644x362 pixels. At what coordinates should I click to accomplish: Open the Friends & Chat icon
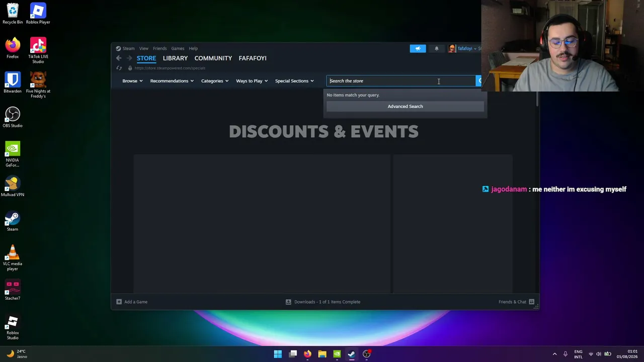(531, 302)
